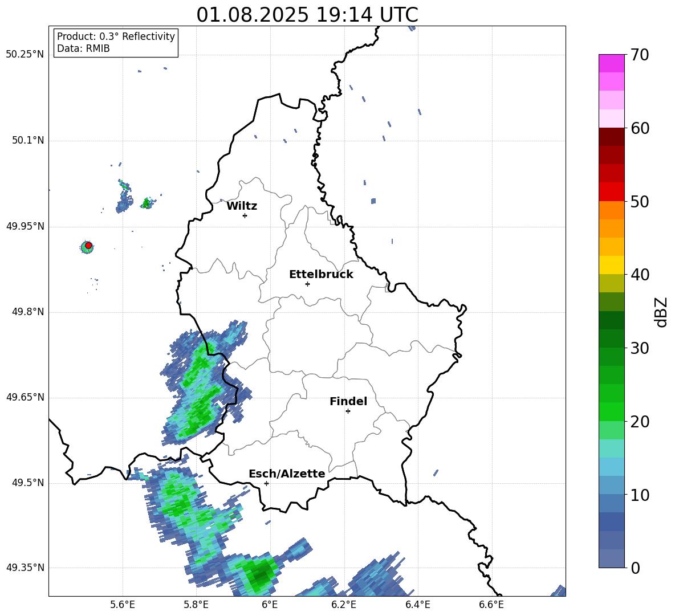Click the 6.2°E longitude label
The image size is (675, 616).
(x=344, y=605)
